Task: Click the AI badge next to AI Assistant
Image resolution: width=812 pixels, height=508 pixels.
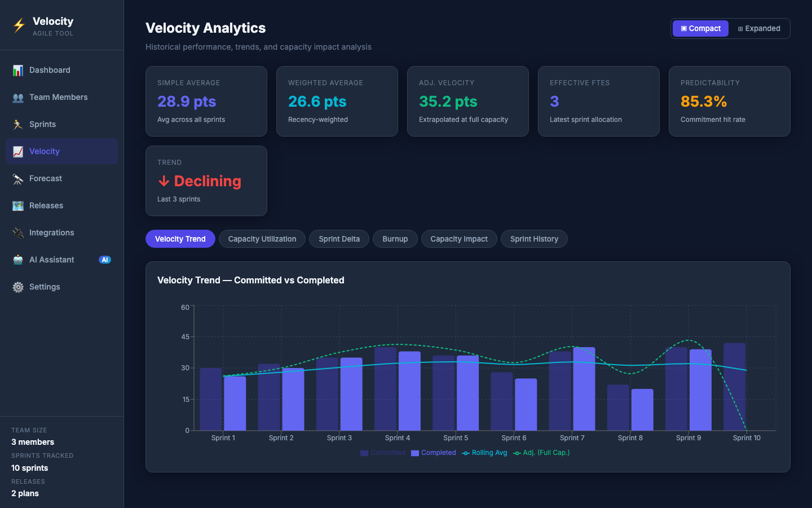Action: point(105,260)
